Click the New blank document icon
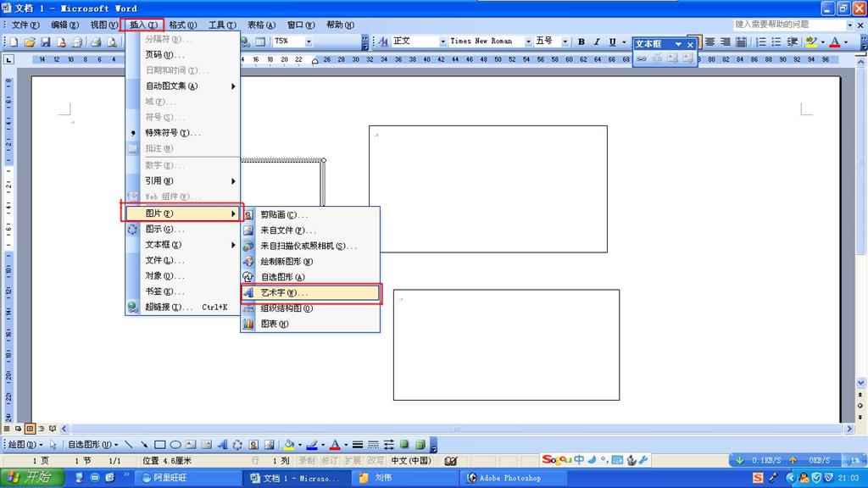Image resolution: width=868 pixels, height=488 pixels. [14, 42]
